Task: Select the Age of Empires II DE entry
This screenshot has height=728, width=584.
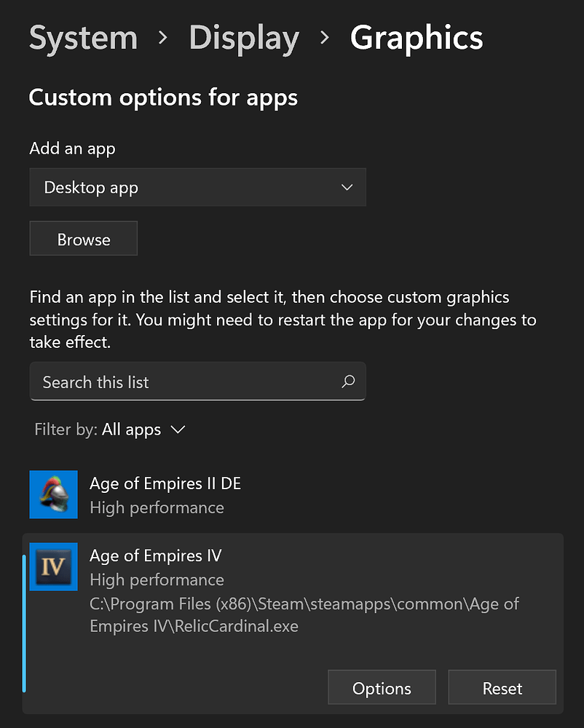Action: tap(165, 483)
